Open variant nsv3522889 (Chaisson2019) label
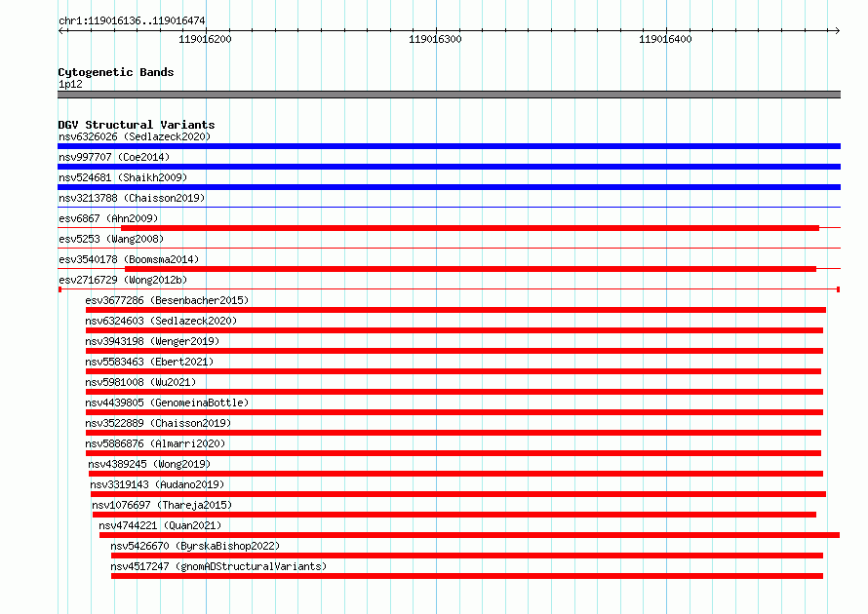 point(158,423)
